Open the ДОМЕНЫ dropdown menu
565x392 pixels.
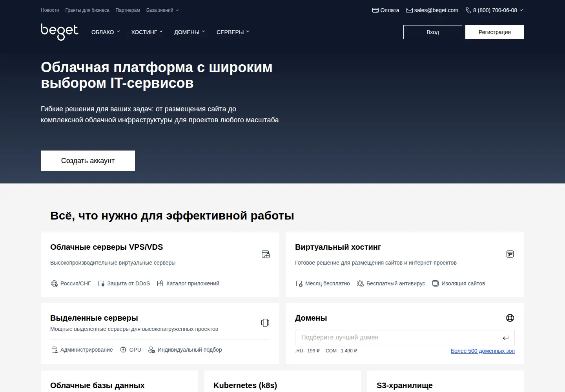190,32
